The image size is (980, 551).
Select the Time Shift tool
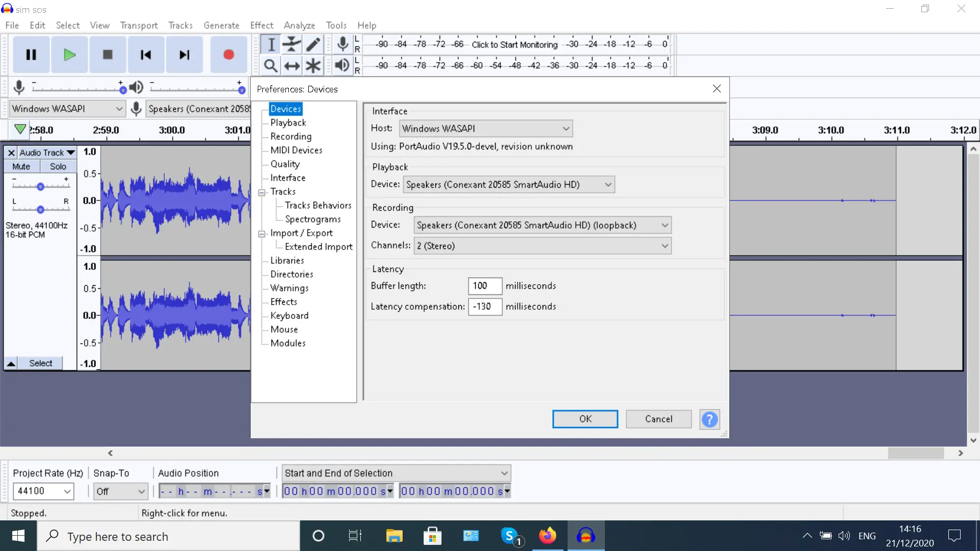tap(291, 66)
